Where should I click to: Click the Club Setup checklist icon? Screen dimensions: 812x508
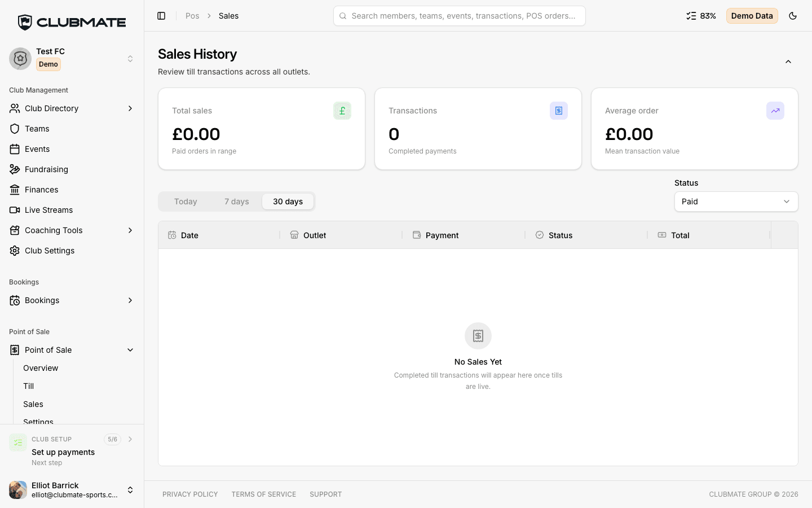pyautogui.click(x=18, y=443)
